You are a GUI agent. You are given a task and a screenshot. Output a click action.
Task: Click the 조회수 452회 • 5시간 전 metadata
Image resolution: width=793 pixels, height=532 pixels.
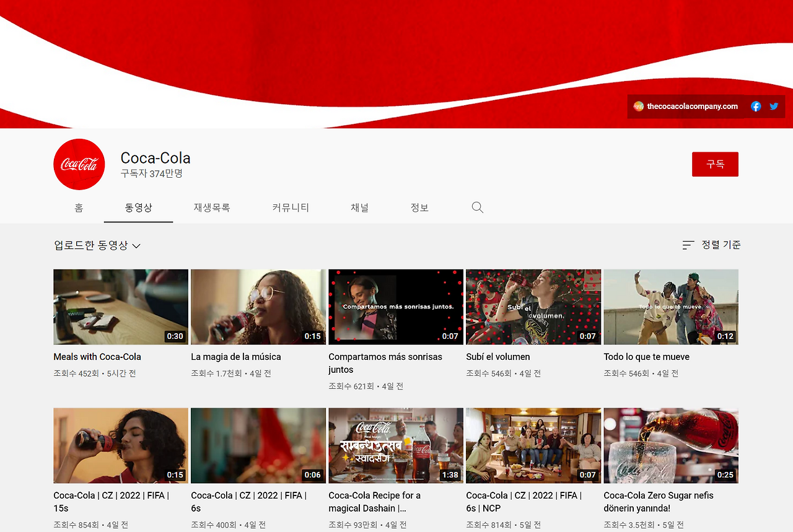(x=95, y=373)
